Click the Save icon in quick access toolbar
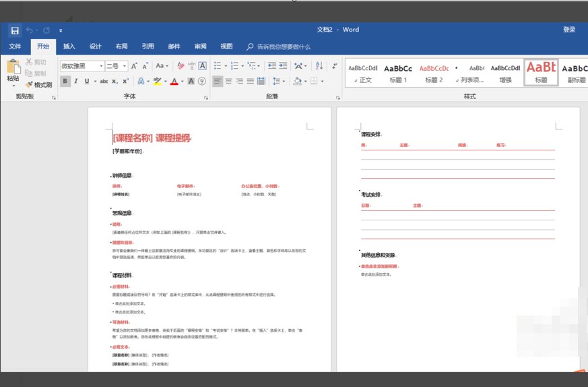Viewport: 588px width, 387px height. point(14,30)
